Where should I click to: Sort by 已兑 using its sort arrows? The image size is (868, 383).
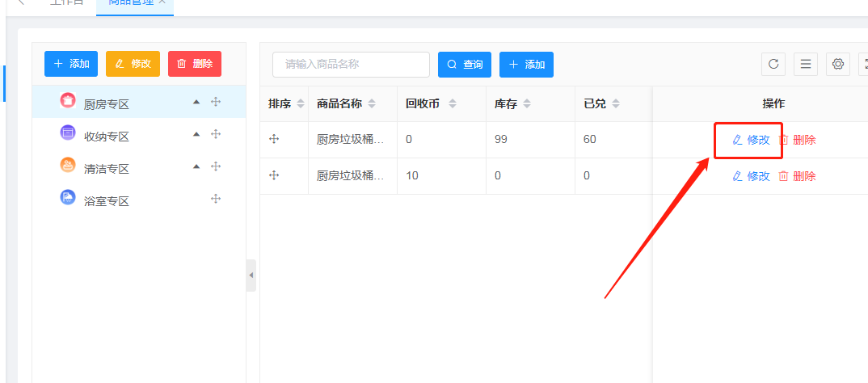pyautogui.click(x=616, y=103)
